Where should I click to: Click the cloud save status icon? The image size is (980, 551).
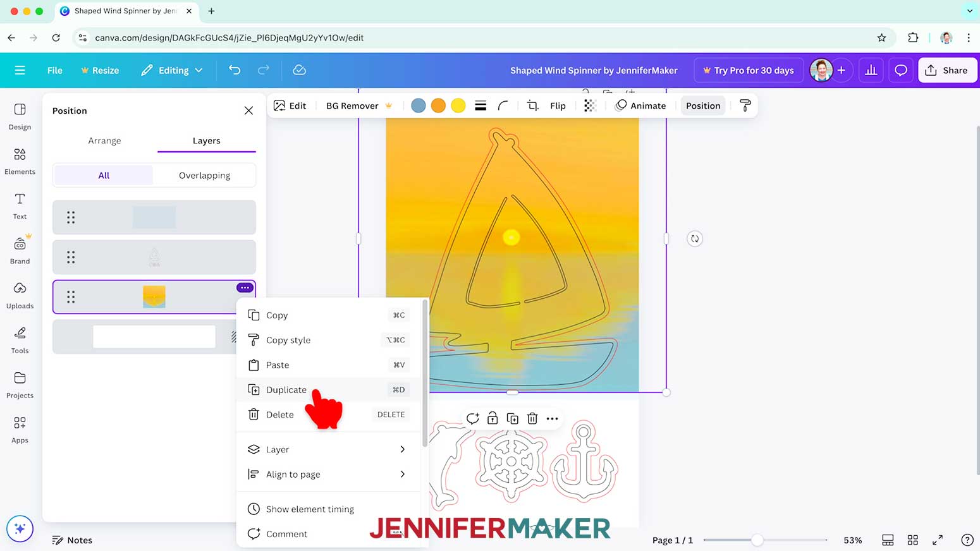pyautogui.click(x=300, y=70)
